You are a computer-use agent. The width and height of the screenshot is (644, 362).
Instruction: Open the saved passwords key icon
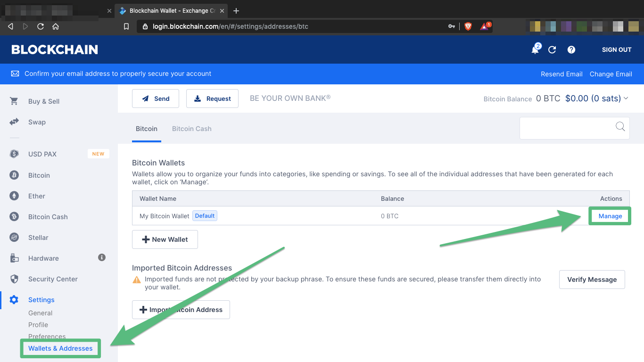[x=452, y=26]
